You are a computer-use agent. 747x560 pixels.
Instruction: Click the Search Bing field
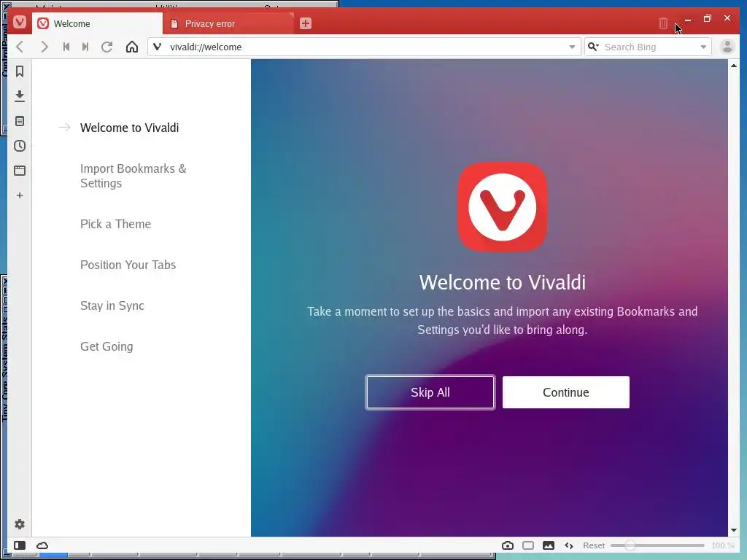[x=649, y=47]
